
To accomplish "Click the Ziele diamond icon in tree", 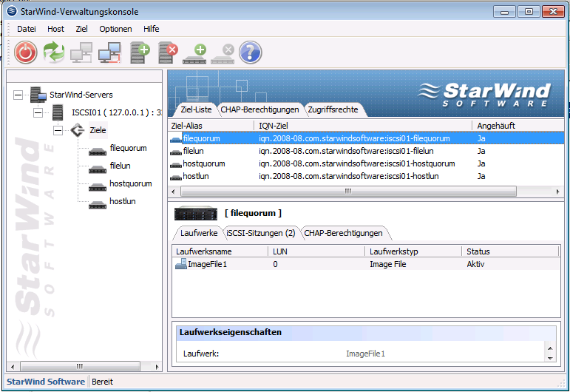I will click(x=78, y=130).
